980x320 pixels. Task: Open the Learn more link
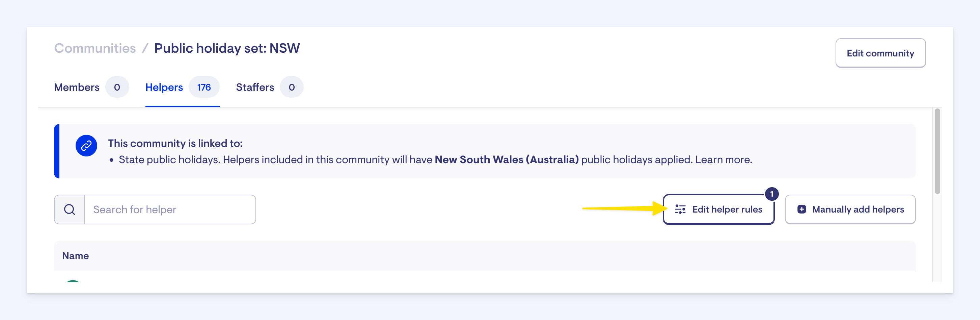point(723,159)
